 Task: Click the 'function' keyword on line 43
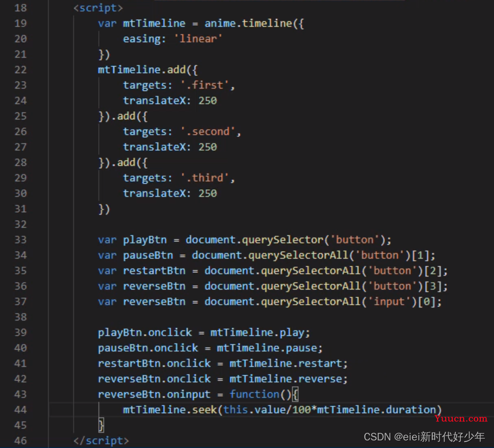[x=254, y=394]
